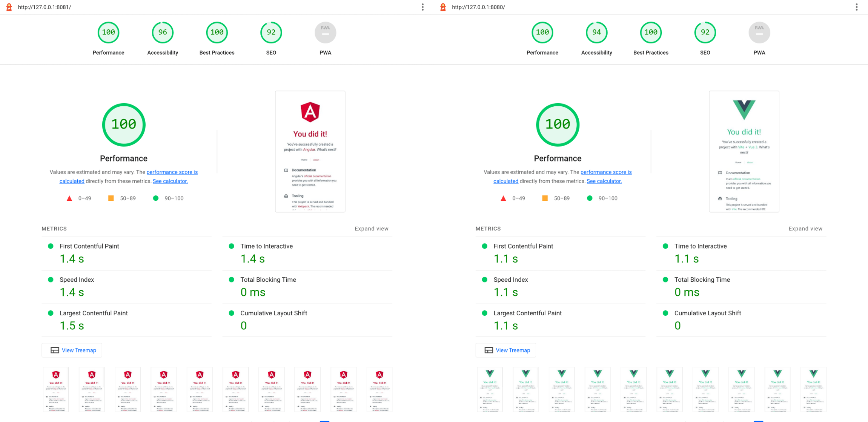
Task: Expand First Contentful Paint 1.4 s metric
Action: tap(127, 253)
